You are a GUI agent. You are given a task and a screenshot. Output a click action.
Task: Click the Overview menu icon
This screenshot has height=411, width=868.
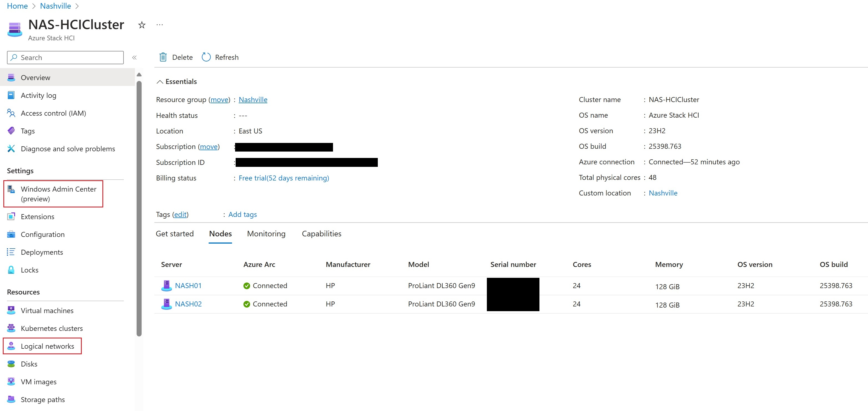pos(11,78)
